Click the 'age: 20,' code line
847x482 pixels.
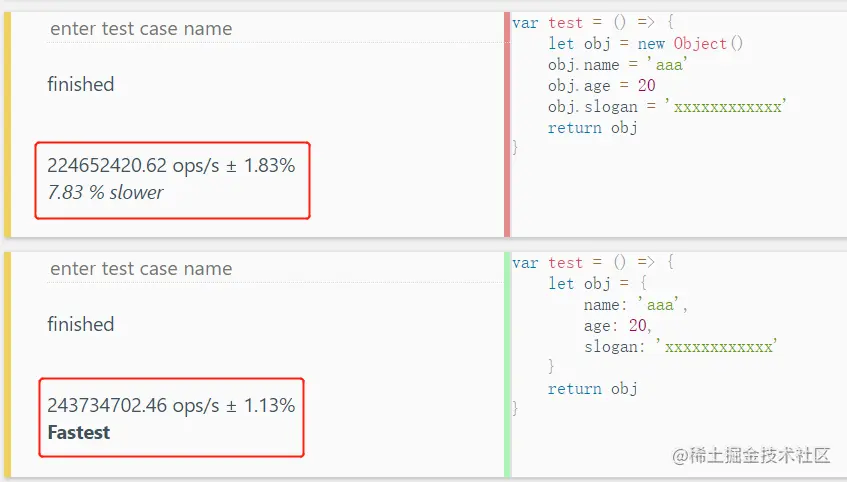[617, 325]
